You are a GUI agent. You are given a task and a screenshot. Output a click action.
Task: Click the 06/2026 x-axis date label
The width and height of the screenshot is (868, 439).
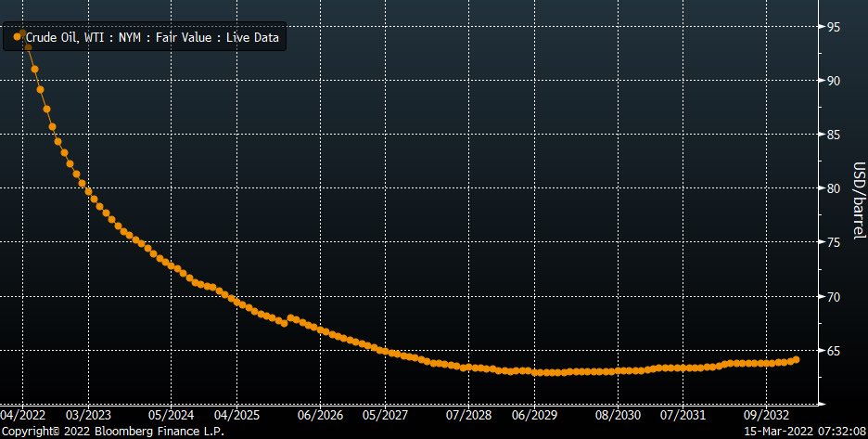pos(320,415)
